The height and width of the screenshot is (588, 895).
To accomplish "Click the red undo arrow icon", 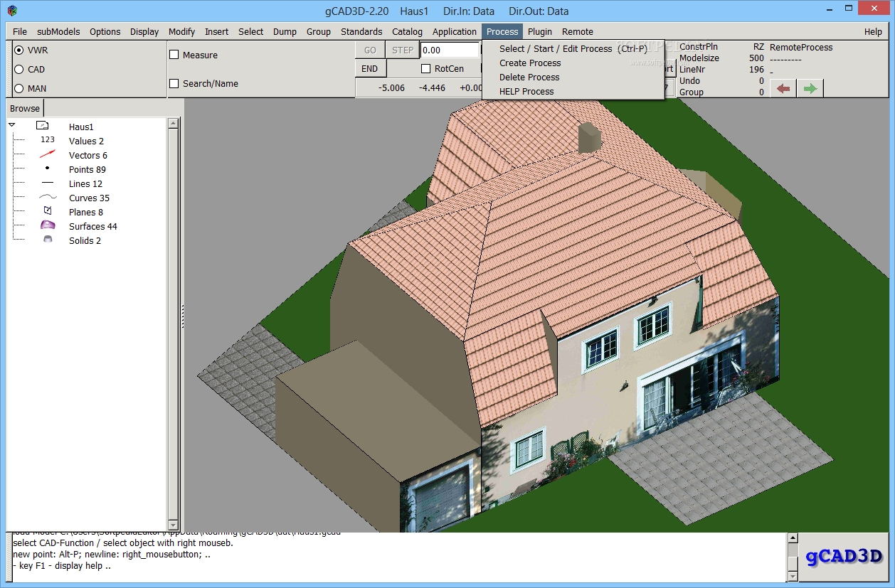I will 783,88.
